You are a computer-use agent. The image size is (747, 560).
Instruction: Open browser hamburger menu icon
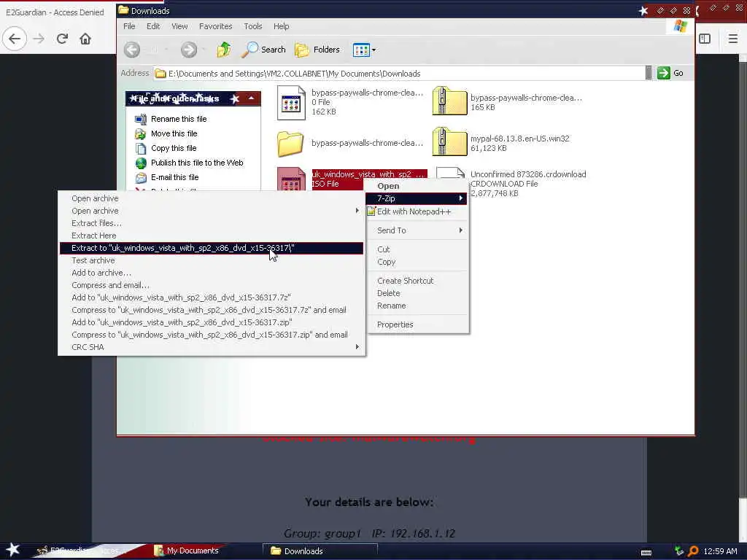733,39
